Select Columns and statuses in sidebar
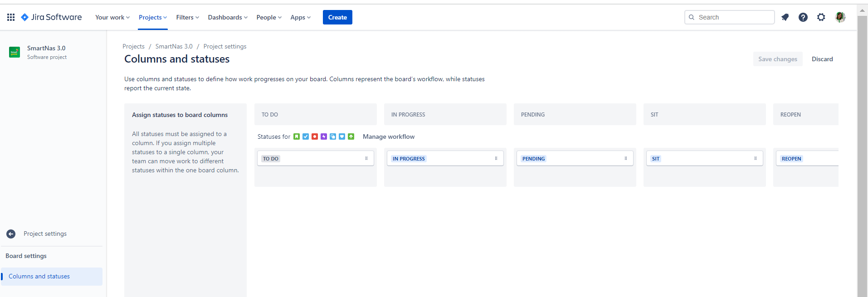868x297 pixels. [x=52, y=277]
